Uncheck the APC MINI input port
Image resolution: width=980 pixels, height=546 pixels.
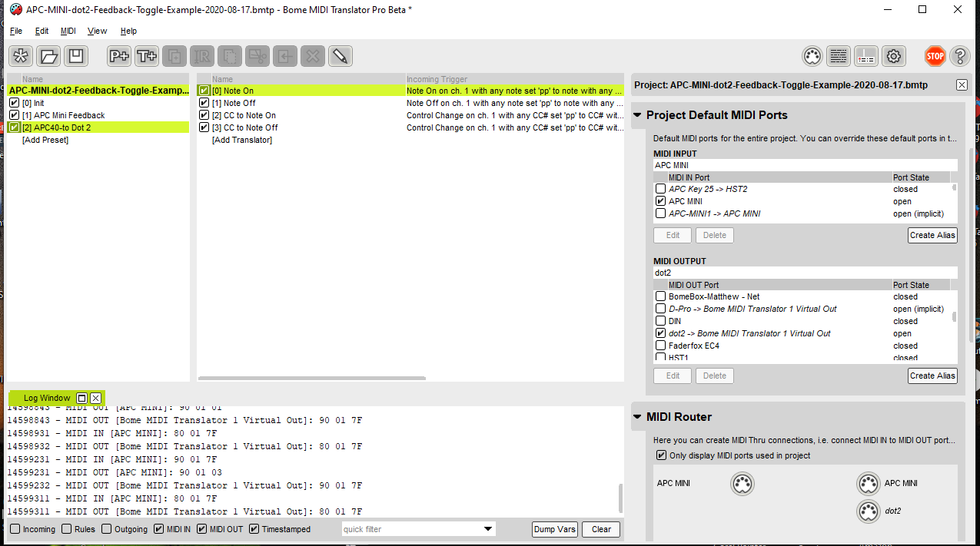click(660, 201)
